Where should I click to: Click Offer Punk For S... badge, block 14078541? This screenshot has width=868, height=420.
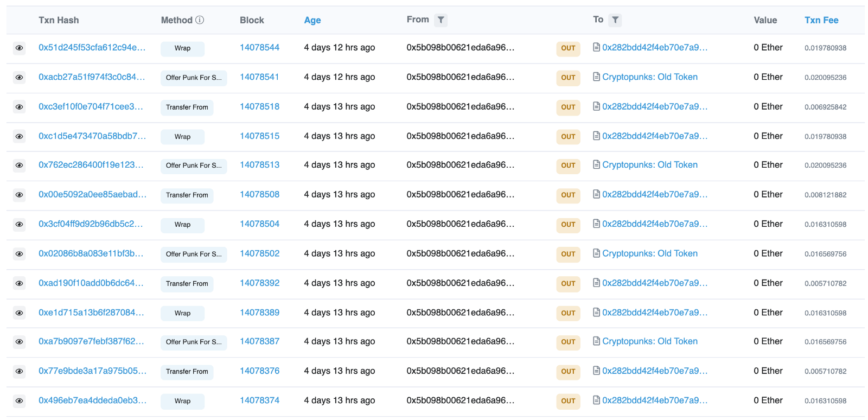pos(194,78)
